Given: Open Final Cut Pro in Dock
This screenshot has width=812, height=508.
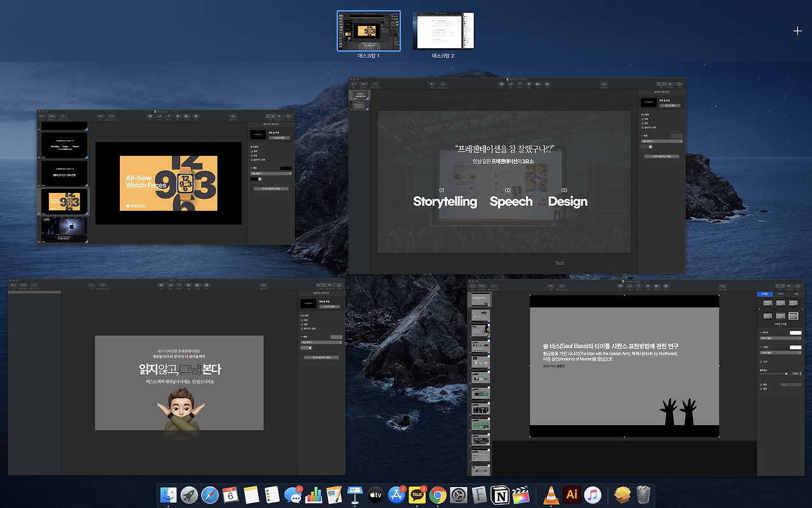Looking at the screenshot, I should point(520,495).
